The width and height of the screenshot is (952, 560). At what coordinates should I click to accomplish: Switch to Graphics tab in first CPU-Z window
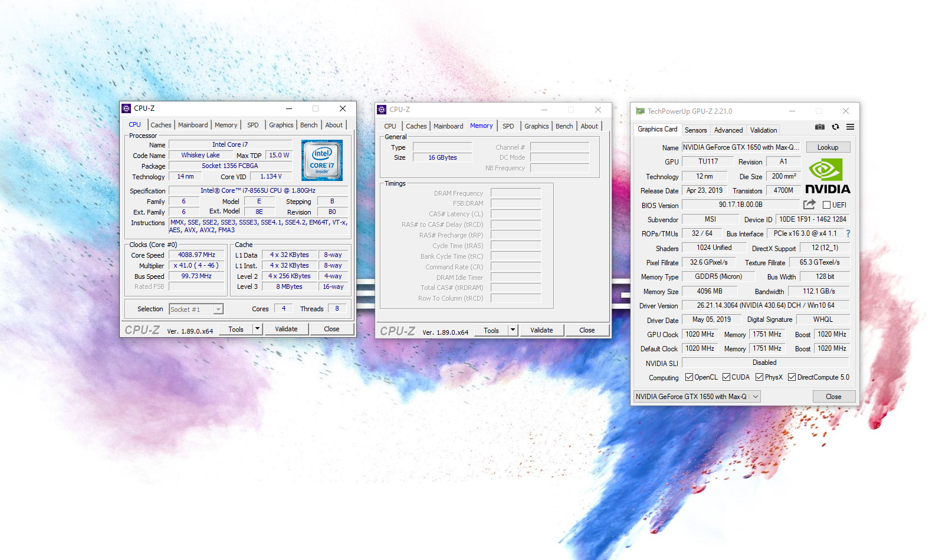pyautogui.click(x=281, y=125)
